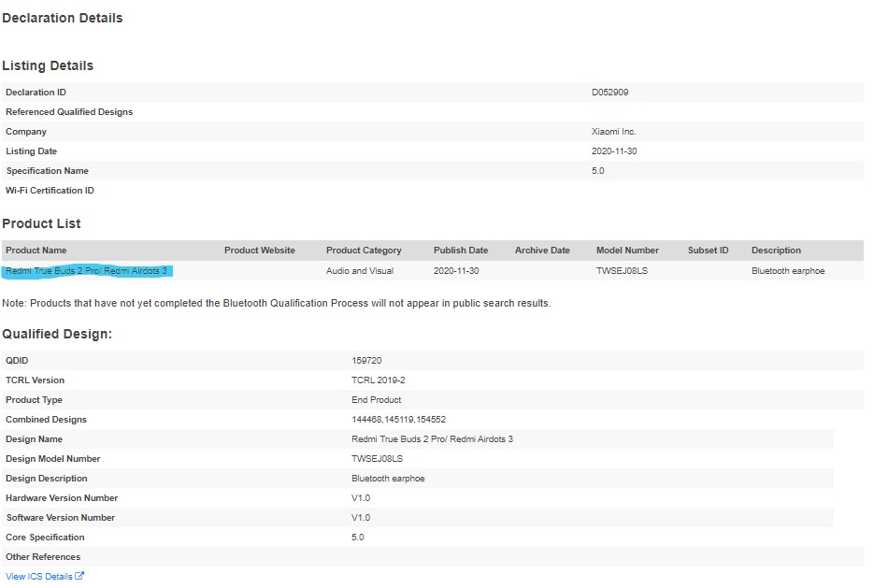This screenshot has height=588, width=874.
Task: Click the Core Specification row label
Action: coord(45,538)
